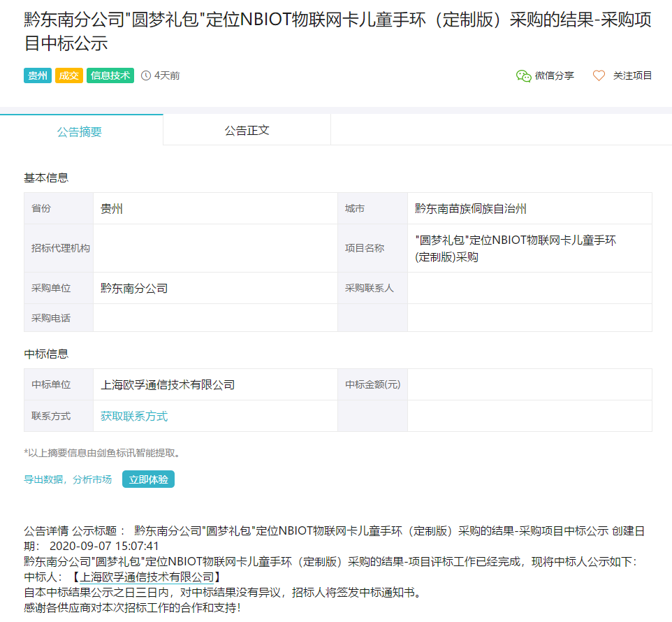
Task: Click the 项目名称 value cell
Action: (x=529, y=248)
